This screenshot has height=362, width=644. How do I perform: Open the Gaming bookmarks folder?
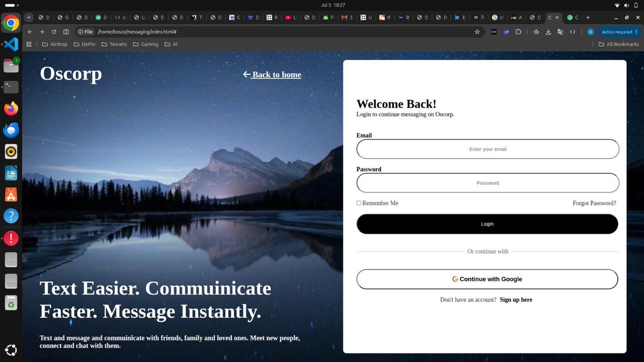pos(145,44)
